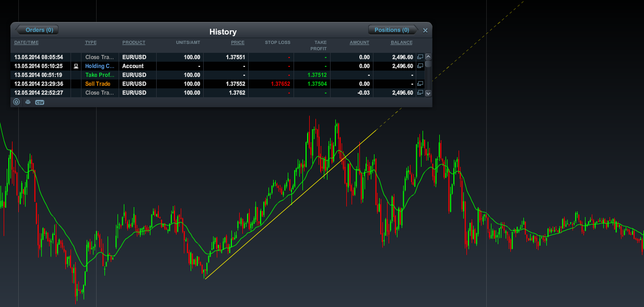
Task: Select the 12.05.2014 23:29:36 date cell
Action: tap(39, 84)
